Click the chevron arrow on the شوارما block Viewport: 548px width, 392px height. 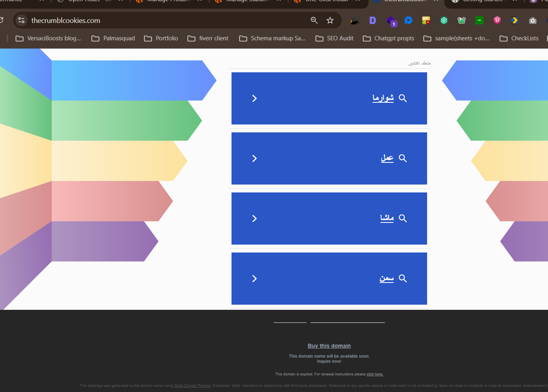pyautogui.click(x=254, y=98)
